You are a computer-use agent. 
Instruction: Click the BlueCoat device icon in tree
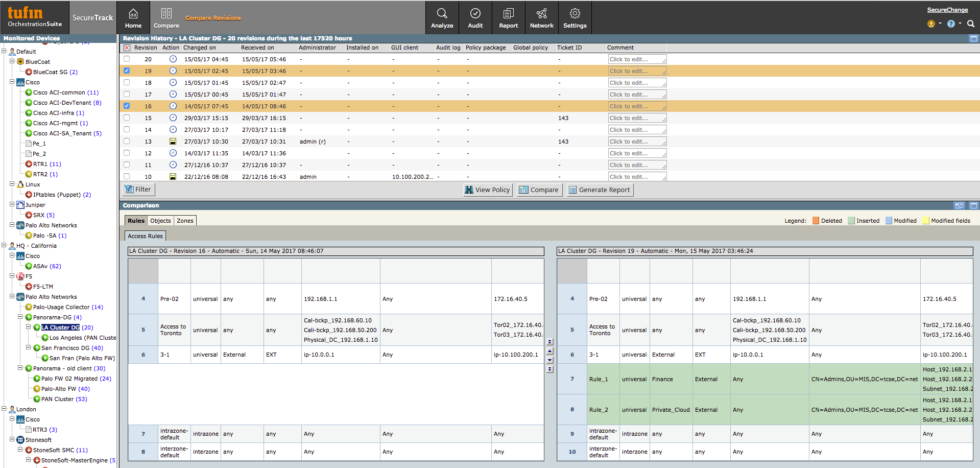point(20,61)
